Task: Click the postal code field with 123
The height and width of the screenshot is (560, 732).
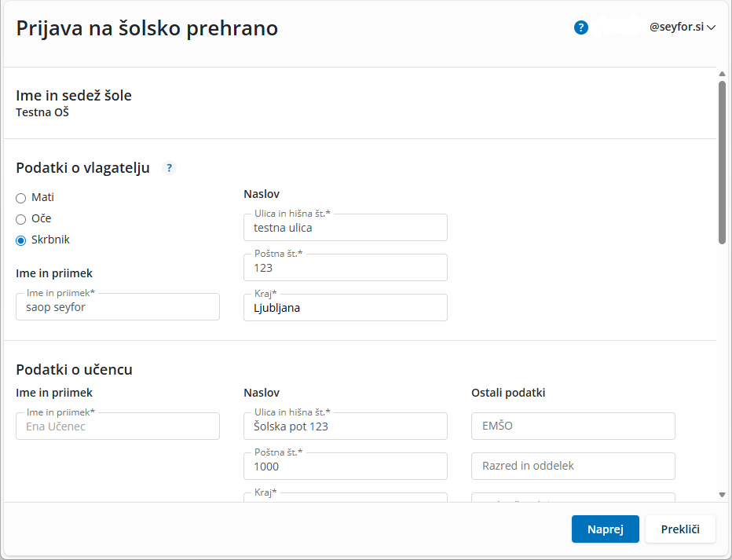Action: coord(346,269)
